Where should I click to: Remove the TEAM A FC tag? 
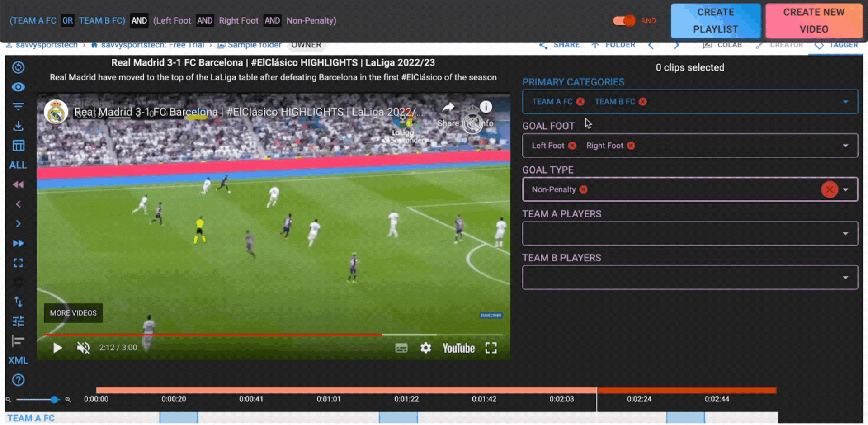tap(580, 102)
